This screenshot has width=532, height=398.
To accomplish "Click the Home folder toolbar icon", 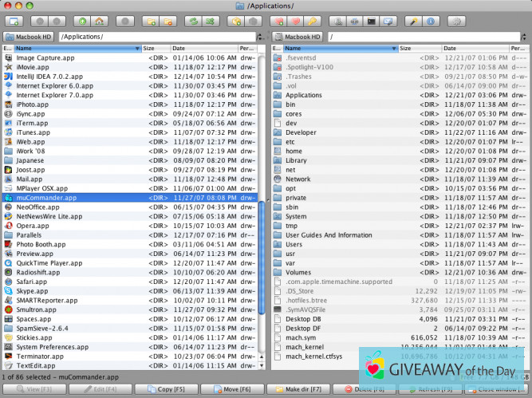I will point(99,20).
